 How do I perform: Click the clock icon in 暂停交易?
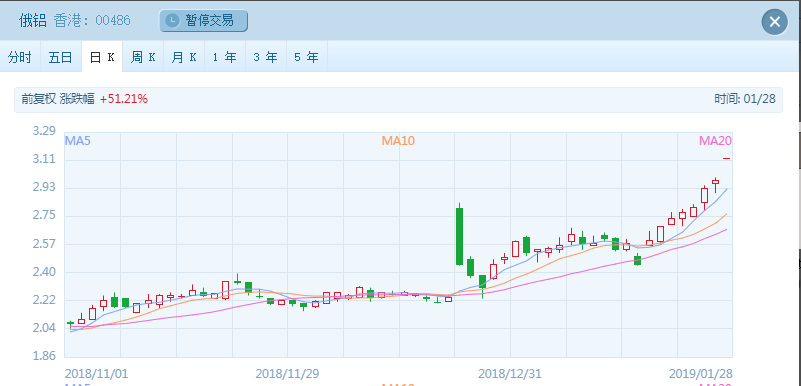(174, 21)
